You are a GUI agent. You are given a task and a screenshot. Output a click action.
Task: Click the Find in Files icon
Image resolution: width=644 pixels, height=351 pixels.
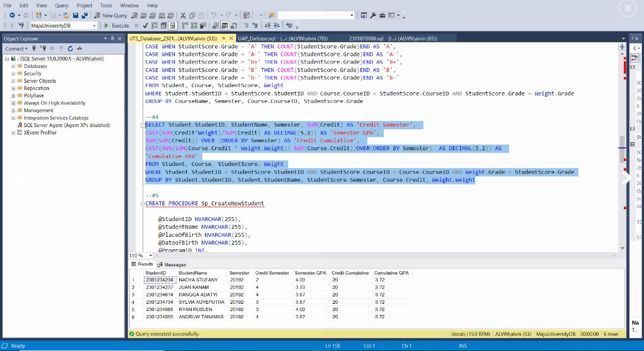coord(271,16)
